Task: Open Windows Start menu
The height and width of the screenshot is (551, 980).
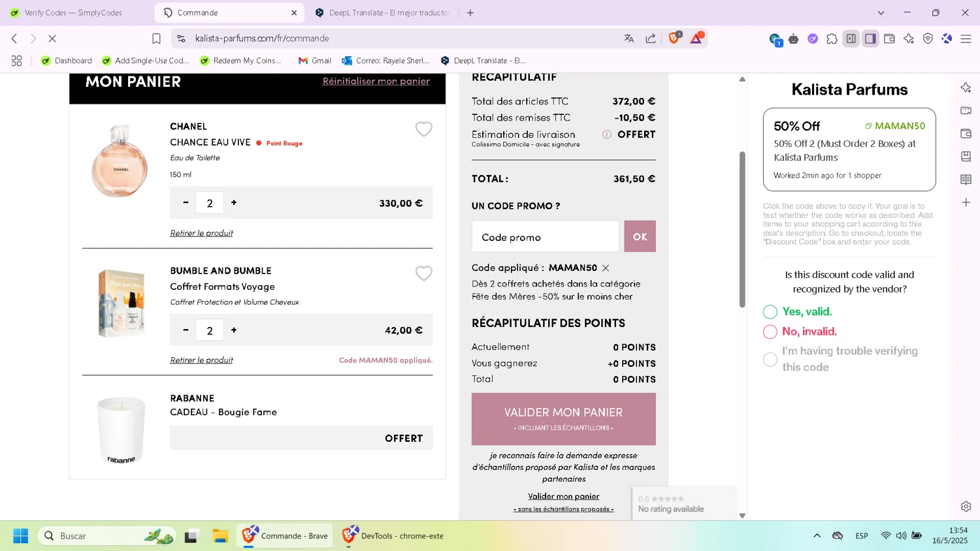Action: pyautogui.click(x=20, y=536)
